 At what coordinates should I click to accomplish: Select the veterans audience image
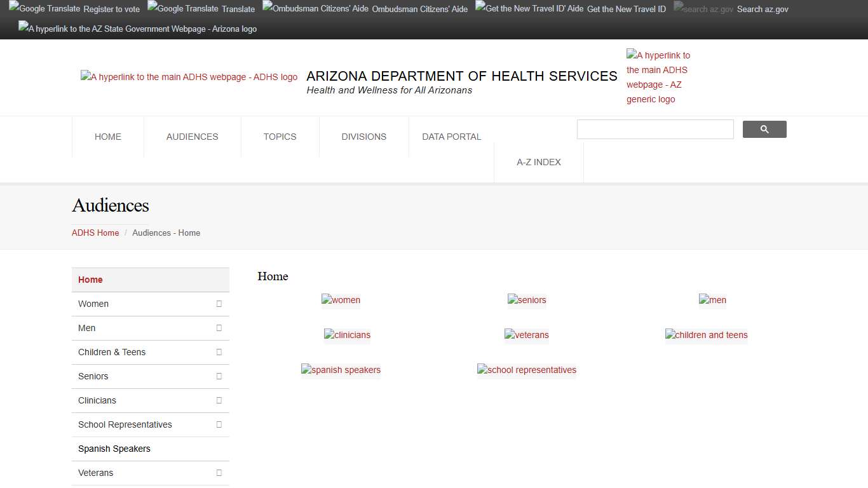click(x=527, y=335)
